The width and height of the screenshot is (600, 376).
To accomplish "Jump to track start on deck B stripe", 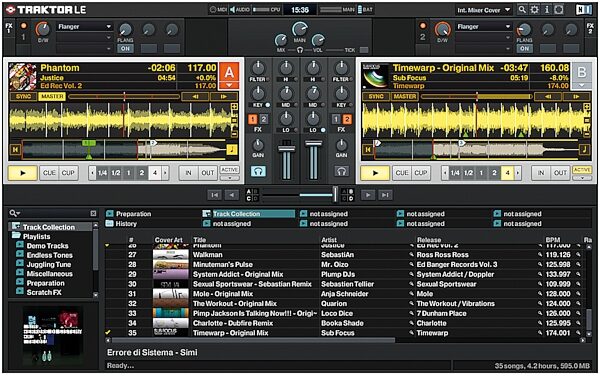I will 367,149.
